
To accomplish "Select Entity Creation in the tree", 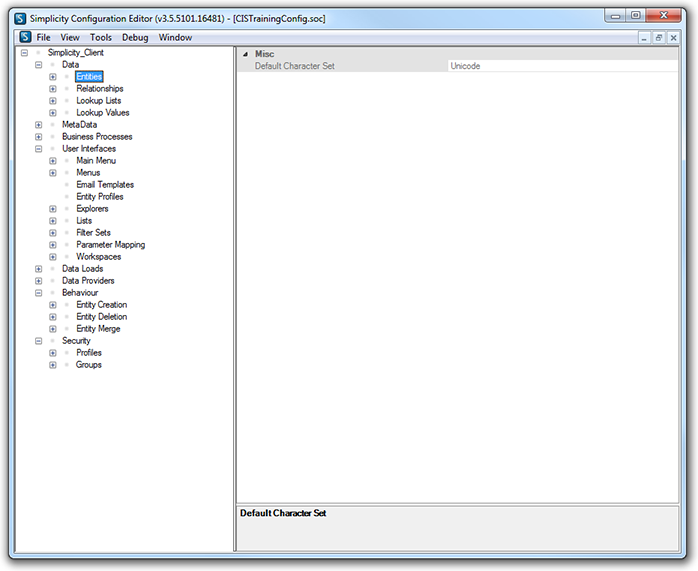I will pos(101,305).
